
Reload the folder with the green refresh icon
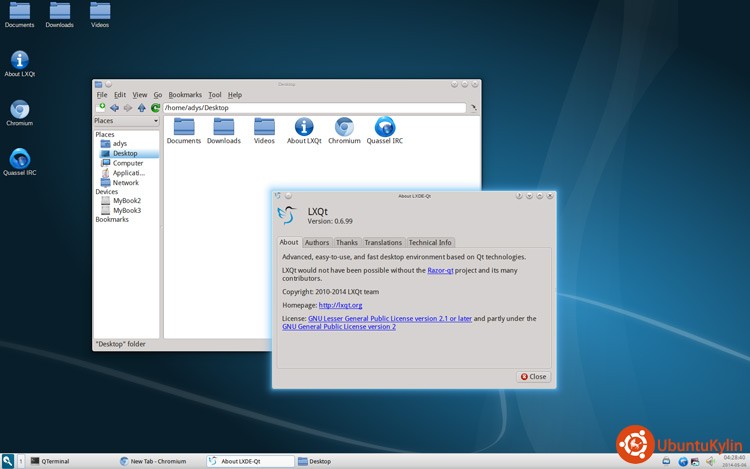(155, 107)
